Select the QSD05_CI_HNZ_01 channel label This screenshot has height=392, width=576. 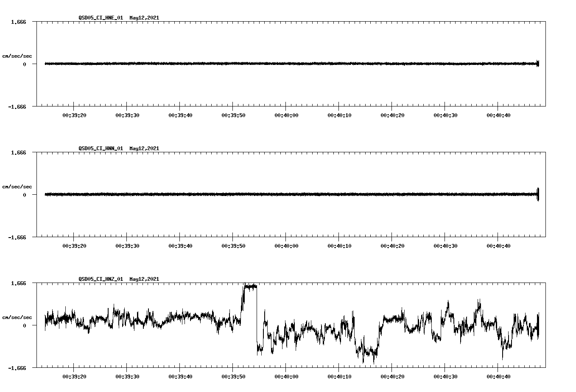point(100,280)
